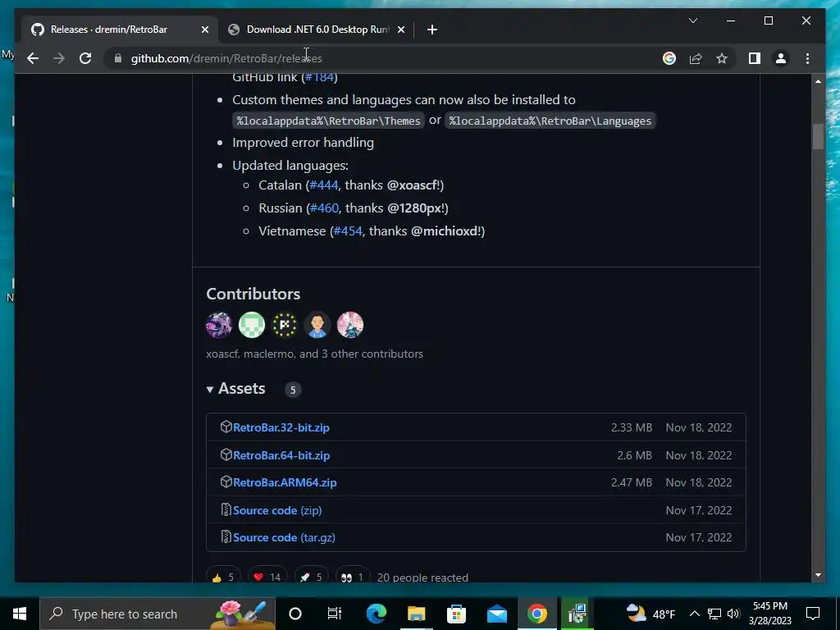Click the thumbs up reaction with 5
Viewport: 840px width, 630px height.
[223, 577]
